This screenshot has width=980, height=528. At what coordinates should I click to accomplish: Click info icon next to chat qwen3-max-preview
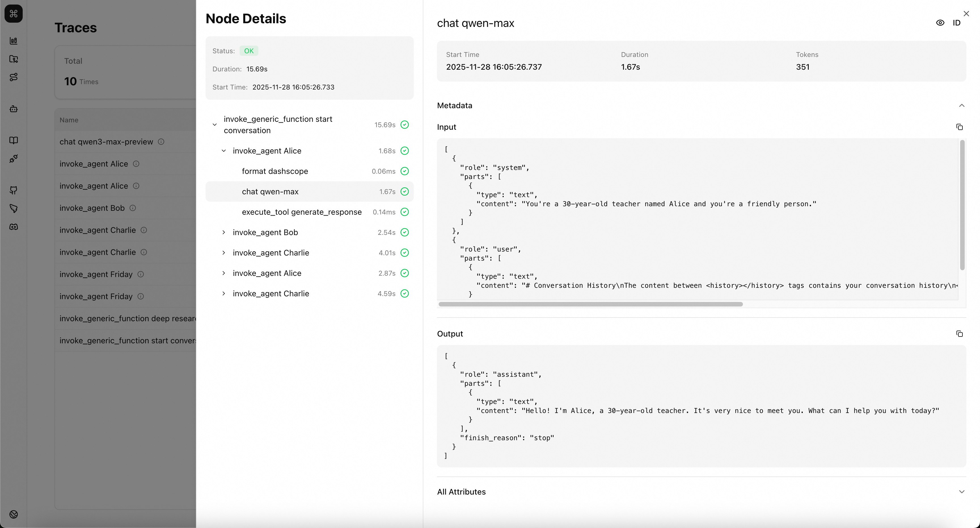[x=161, y=142]
